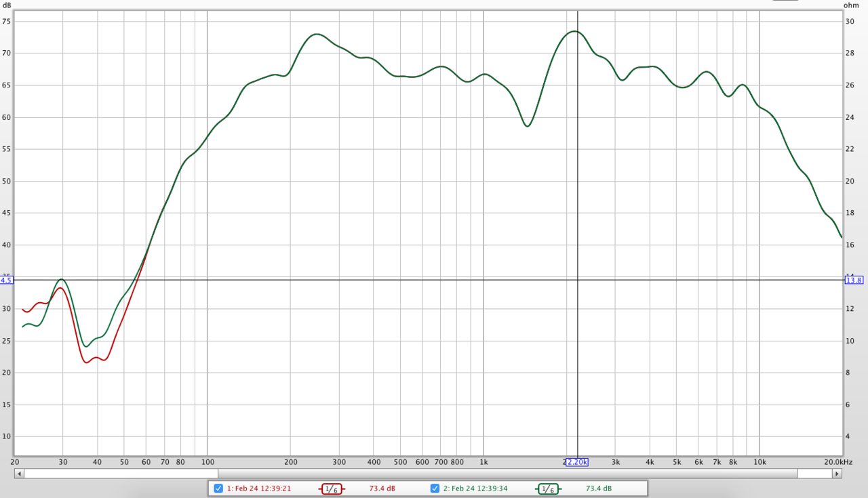
Task: Click the curve peak near 250 Hz
Action: [x=316, y=34]
